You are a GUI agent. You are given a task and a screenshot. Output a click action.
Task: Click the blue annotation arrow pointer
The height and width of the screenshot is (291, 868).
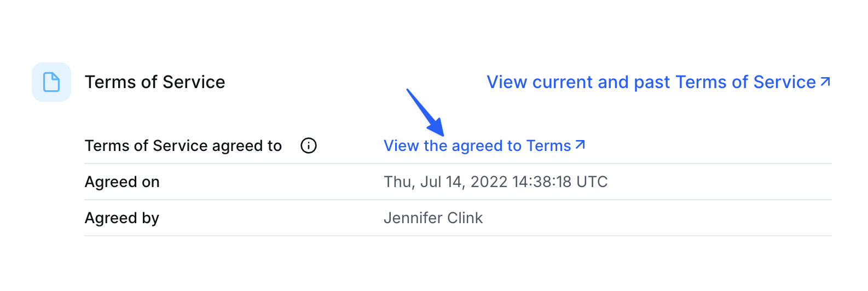pyautogui.click(x=425, y=113)
